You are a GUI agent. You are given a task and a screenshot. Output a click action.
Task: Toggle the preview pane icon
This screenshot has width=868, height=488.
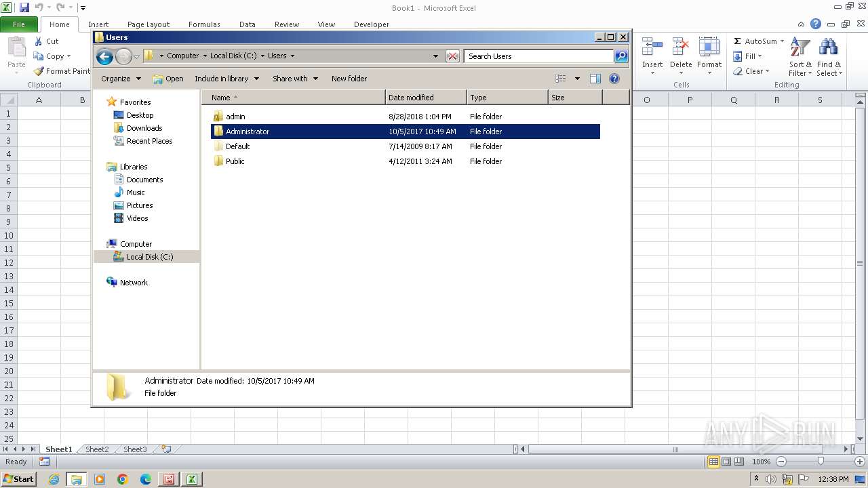click(x=595, y=79)
